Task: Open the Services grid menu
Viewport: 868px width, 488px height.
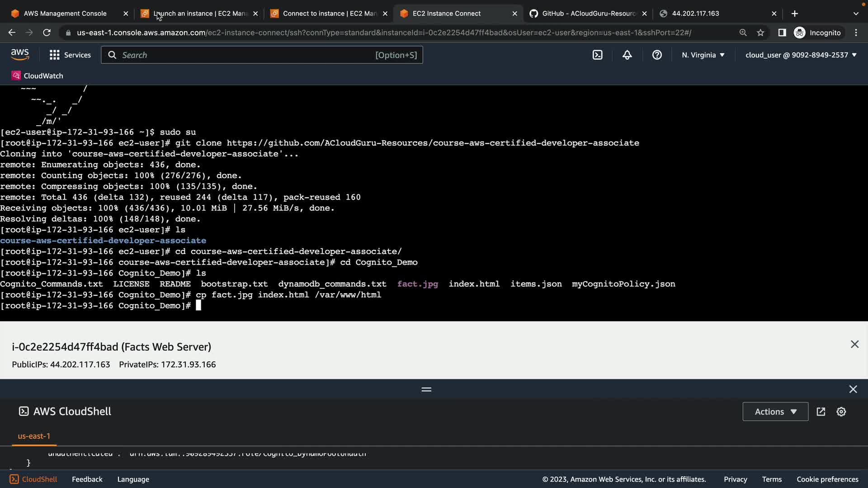Action: click(70, 55)
